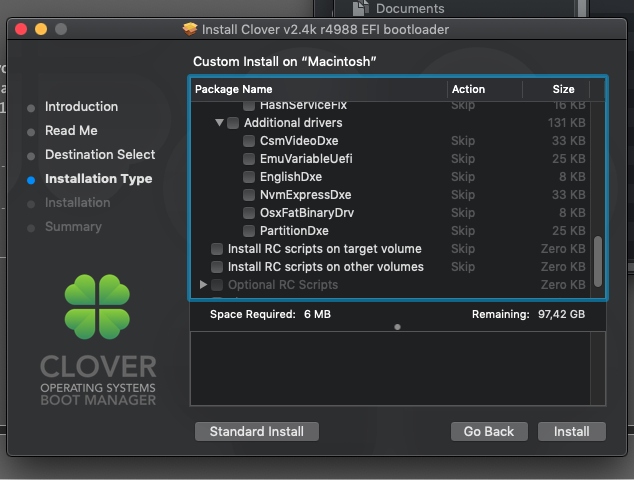The image size is (634, 480).
Task: Click the Documents file icon in background window
Action: [x=360, y=7]
